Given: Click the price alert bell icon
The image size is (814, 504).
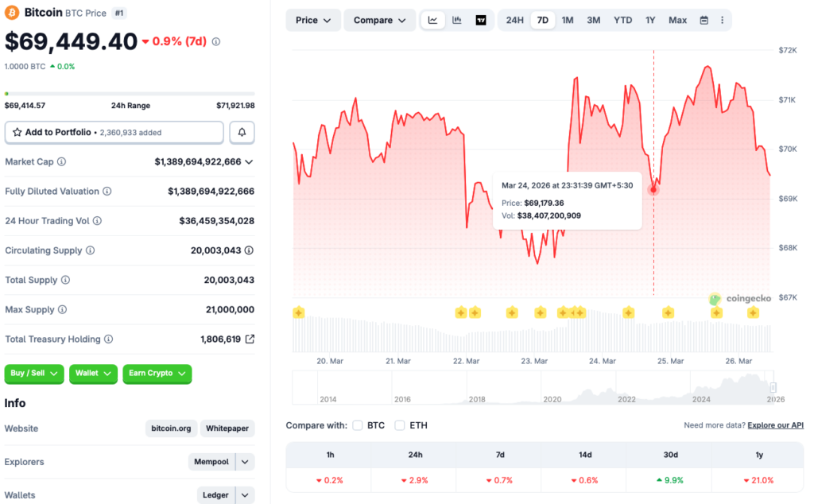Looking at the screenshot, I should tap(242, 132).
